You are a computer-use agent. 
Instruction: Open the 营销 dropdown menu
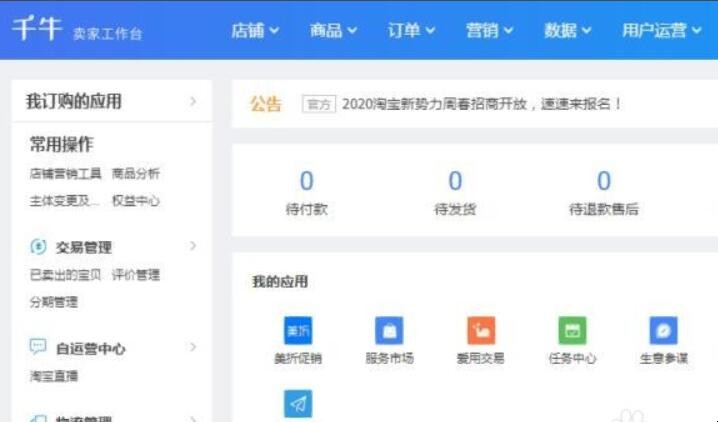[x=489, y=30]
